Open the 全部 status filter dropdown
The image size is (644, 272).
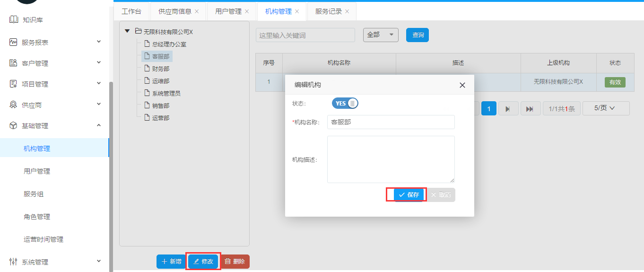click(381, 35)
